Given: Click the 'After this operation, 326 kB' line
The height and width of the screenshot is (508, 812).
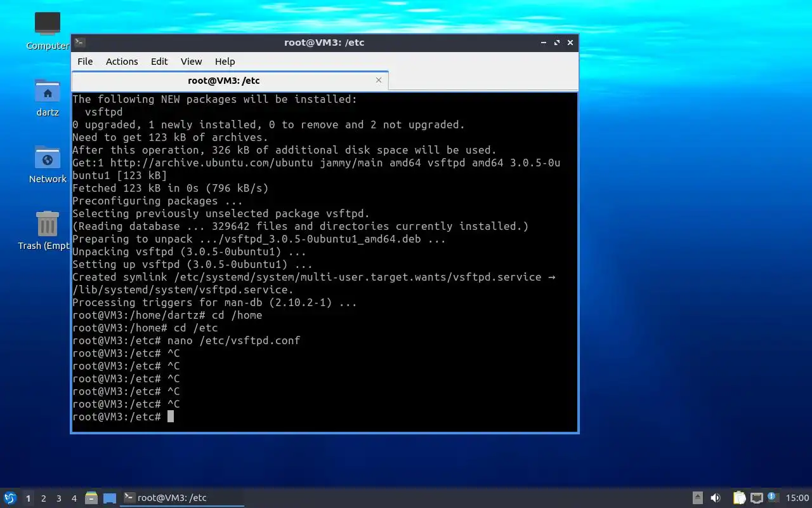Looking at the screenshot, I should 285,150.
